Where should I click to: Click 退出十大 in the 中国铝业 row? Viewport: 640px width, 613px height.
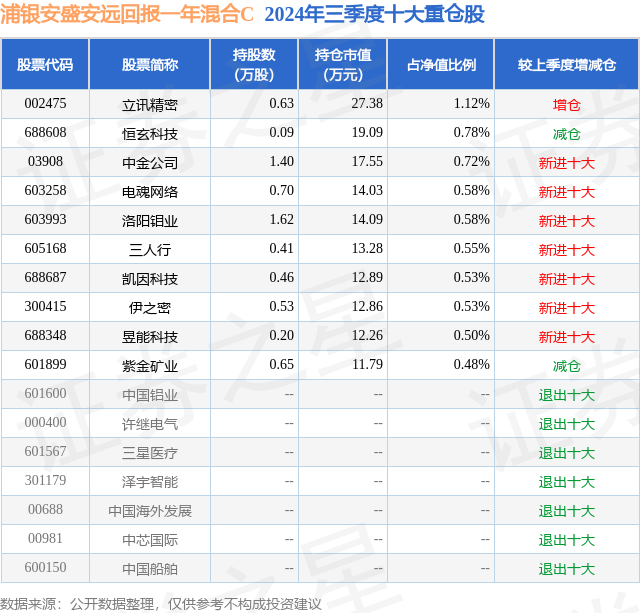[567, 395]
